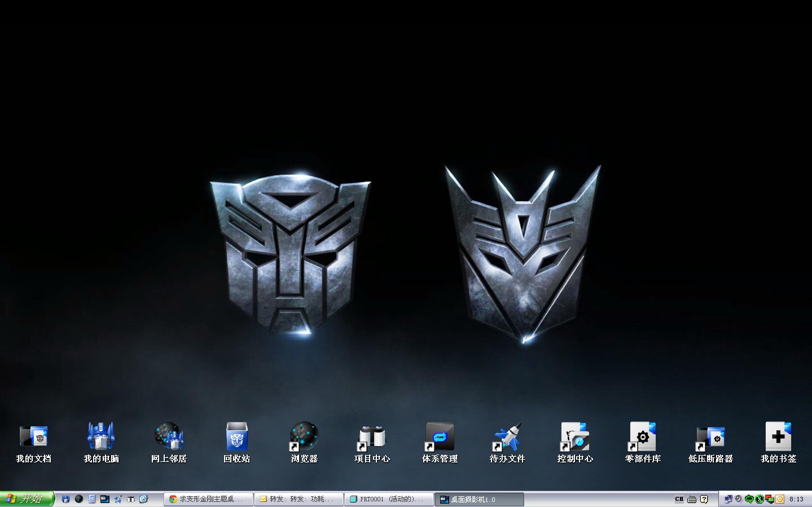Click the CH language indicator in taskbar

coord(679,499)
